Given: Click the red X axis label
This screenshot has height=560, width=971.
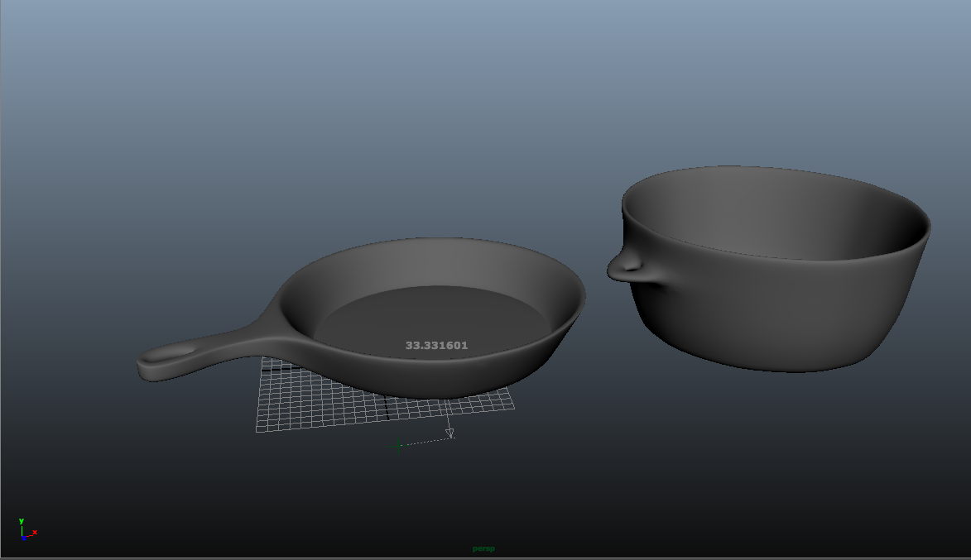Looking at the screenshot, I should coord(35,532).
